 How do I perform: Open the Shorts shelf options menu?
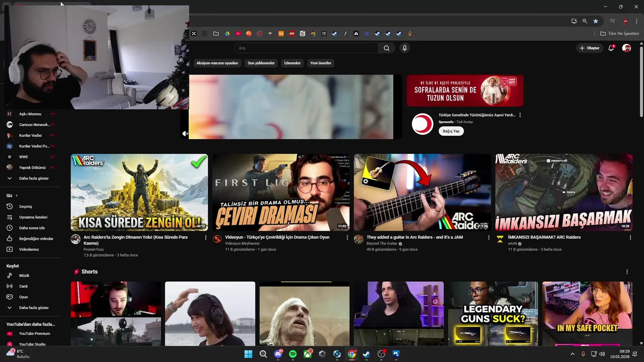coord(627,272)
